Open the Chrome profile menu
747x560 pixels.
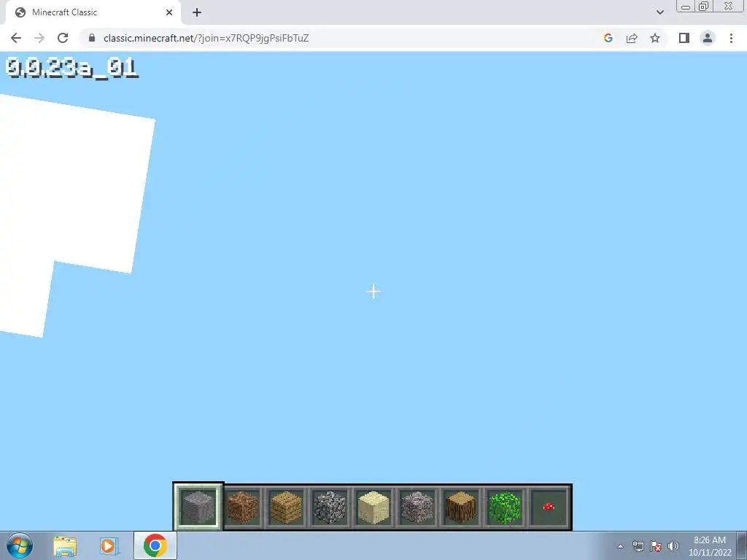[708, 38]
